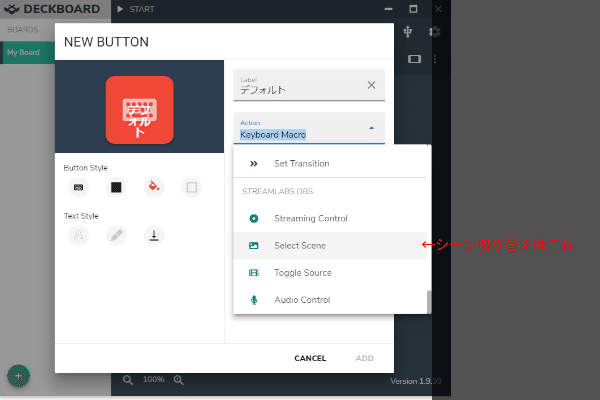Image resolution: width=600 pixels, height=400 pixels.
Task: Click the STREAMLABS OBS section header
Action: pos(278,191)
